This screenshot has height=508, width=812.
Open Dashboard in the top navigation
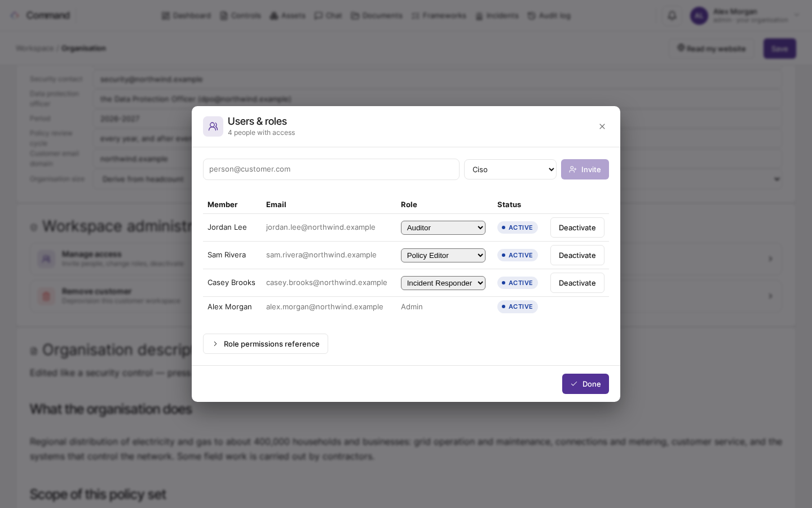(186, 15)
